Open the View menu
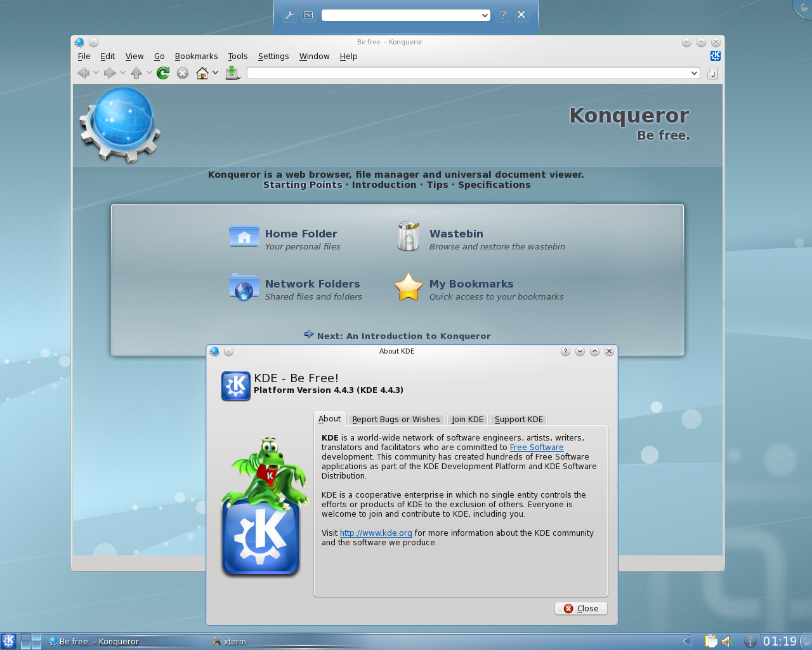Viewport: 812px width, 650px height. (134, 56)
